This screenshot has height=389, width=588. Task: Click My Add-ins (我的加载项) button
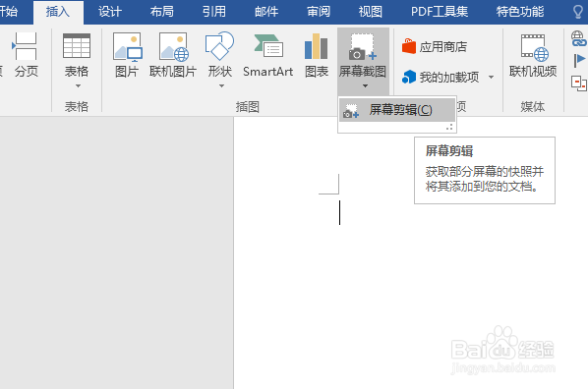click(x=441, y=78)
